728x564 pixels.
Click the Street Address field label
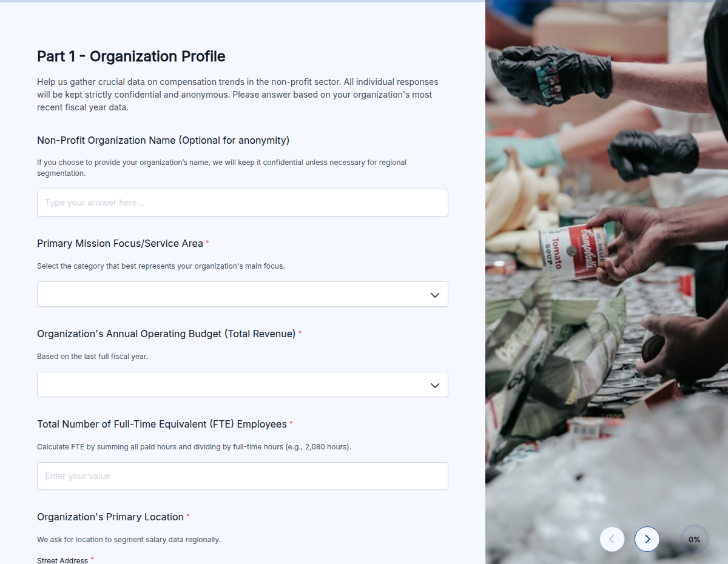(62, 560)
